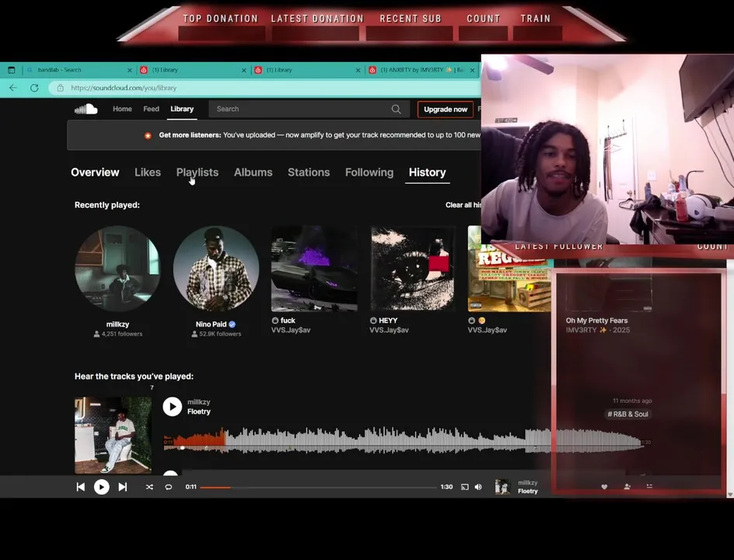Switch to the Albums tab
734x560 pixels.
[x=253, y=173]
